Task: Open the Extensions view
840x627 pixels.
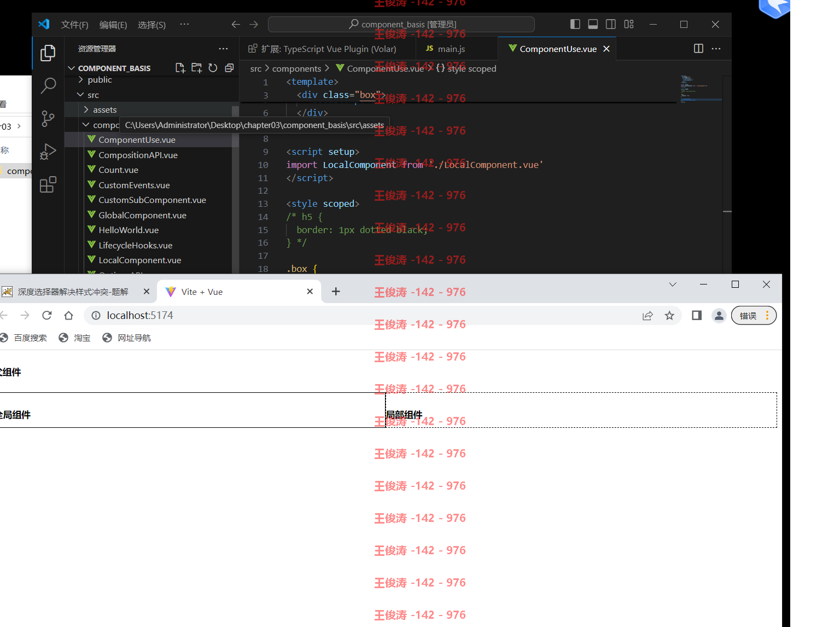Action: coord(48,184)
